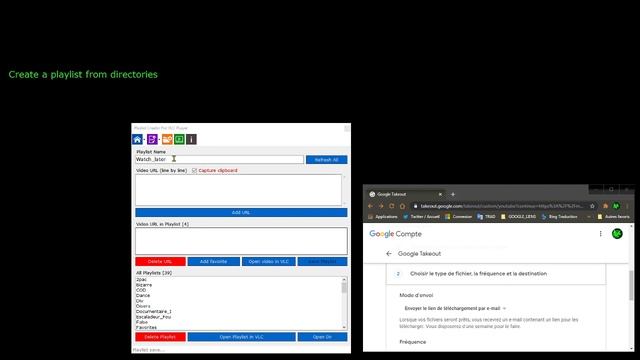Click the Open Dir button

point(322,337)
